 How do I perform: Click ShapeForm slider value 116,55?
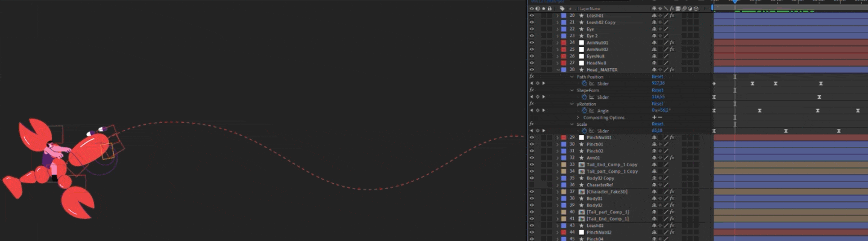coord(658,96)
